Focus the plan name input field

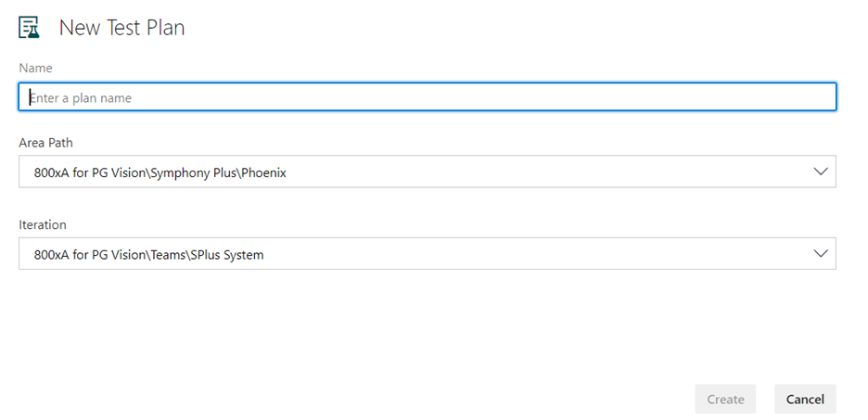click(x=428, y=96)
